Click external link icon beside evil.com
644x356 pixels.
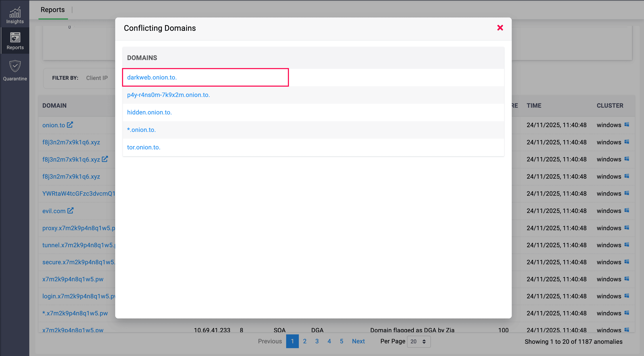point(71,211)
